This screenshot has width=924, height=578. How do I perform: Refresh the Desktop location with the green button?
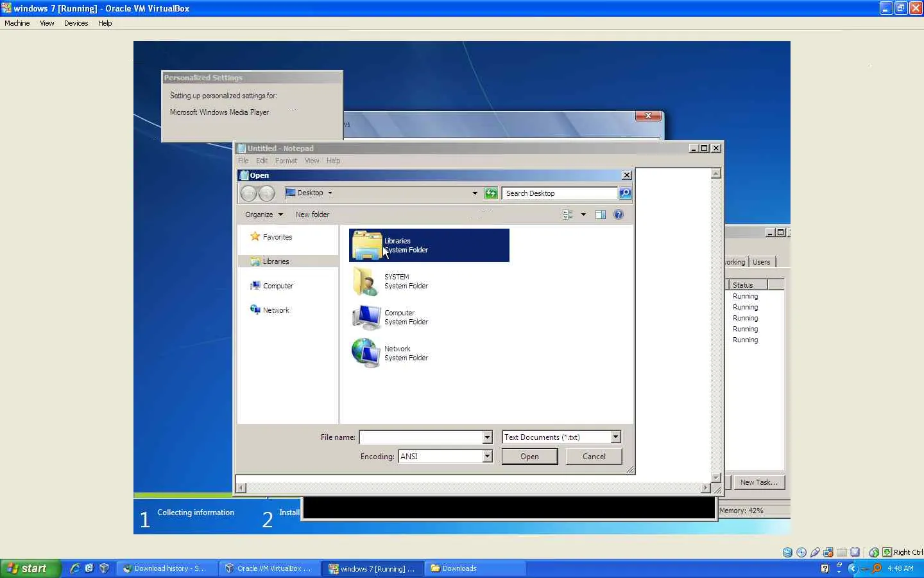click(x=491, y=193)
